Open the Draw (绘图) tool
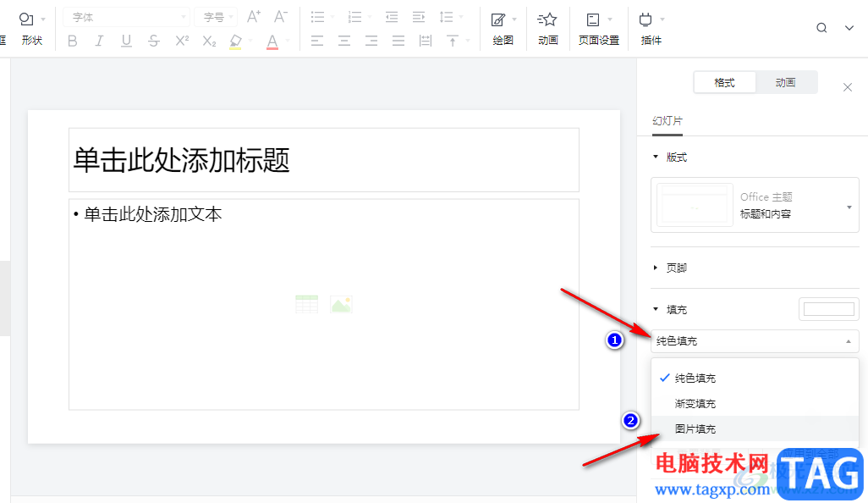The height and width of the screenshot is (503, 868). (x=503, y=29)
